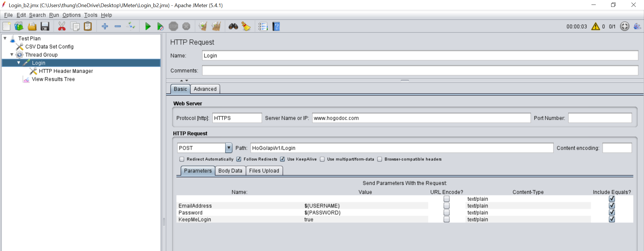
Task: Click the Cut scissors icon
Action: pos(62,27)
